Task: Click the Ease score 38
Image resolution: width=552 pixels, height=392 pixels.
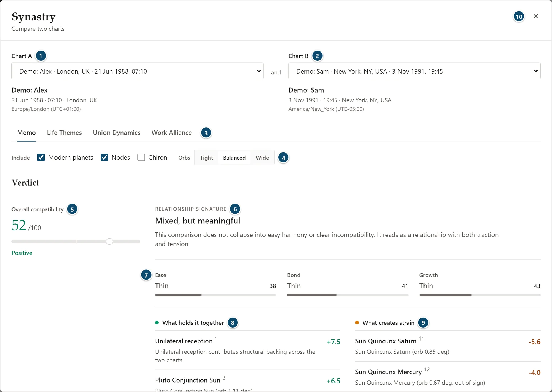Action: pyautogui.click(x=273, y=286)
